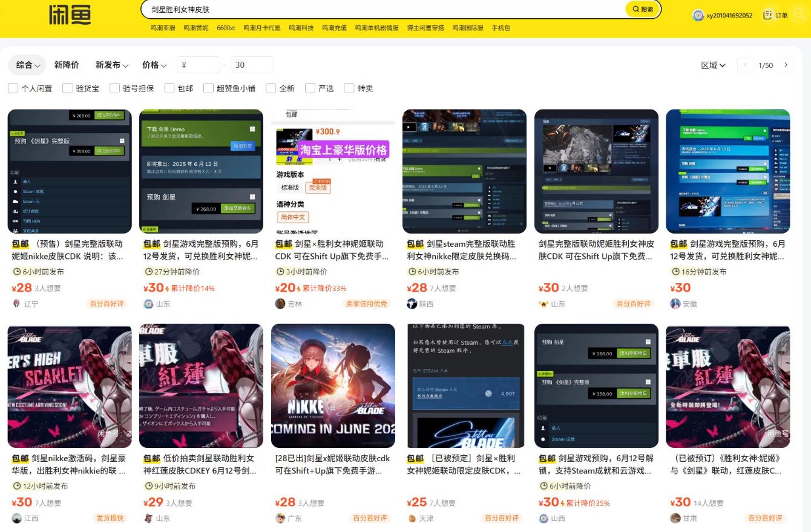Open the xy201041692052 user avatar
The image size is (811, 532).
click(698, 15)
